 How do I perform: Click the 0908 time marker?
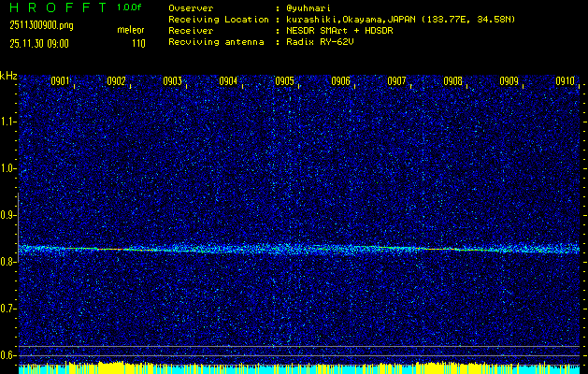pyautogui.click(x=453, y=81)
